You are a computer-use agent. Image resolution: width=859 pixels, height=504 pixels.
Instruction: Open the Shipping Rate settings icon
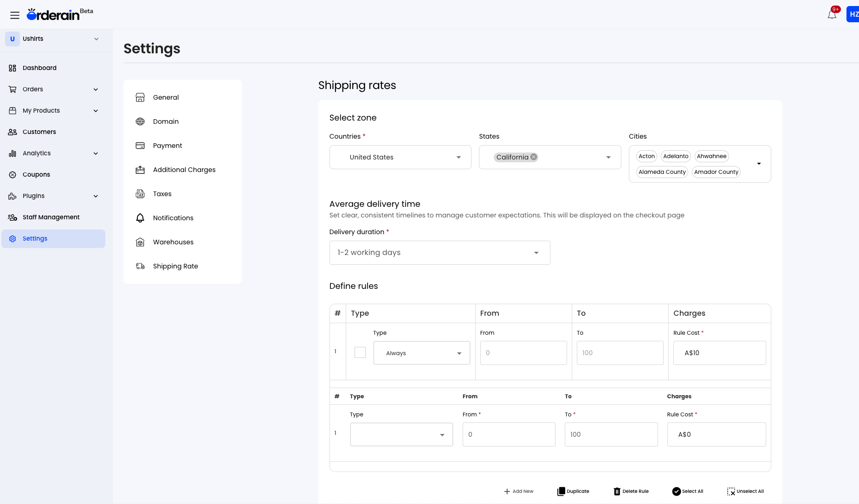point(141,266)
